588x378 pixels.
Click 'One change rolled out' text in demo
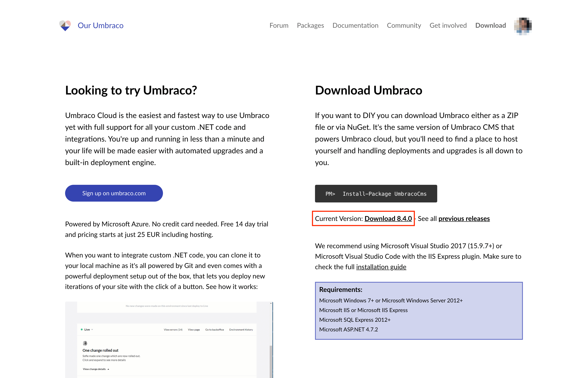tap(100, 350)
